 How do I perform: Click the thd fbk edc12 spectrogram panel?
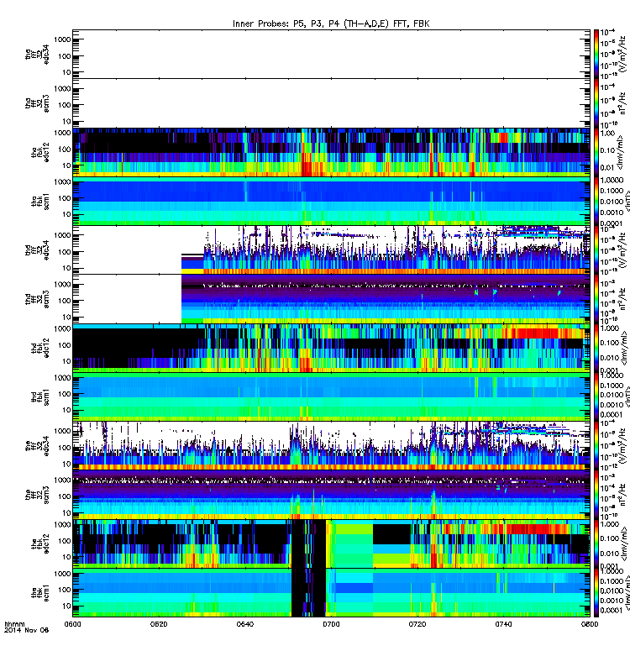331,348
